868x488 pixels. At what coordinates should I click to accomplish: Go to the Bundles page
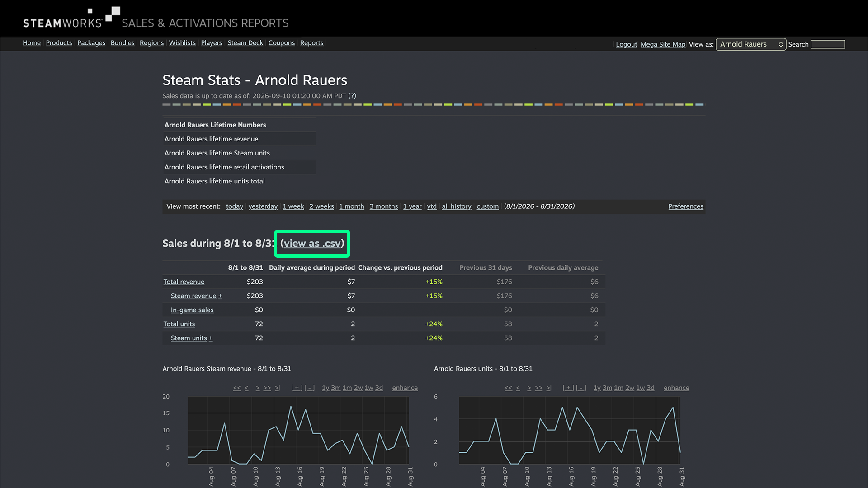click(x=123, y=43)
